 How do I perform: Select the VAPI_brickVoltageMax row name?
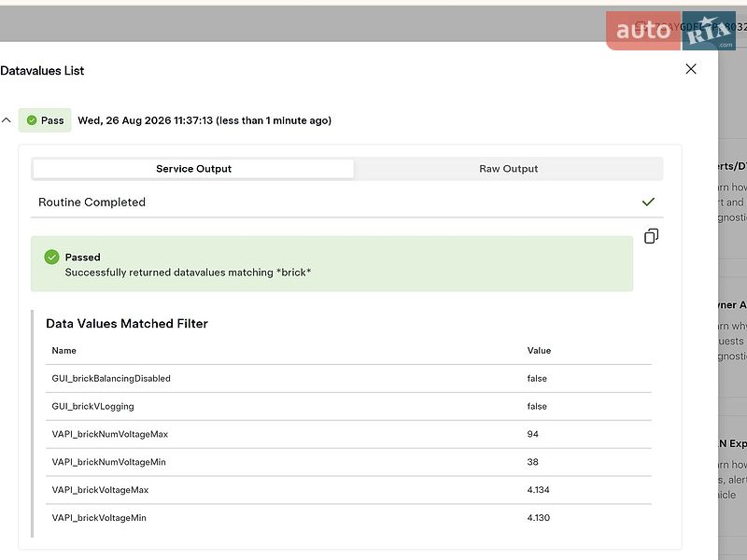click(100, 490)
